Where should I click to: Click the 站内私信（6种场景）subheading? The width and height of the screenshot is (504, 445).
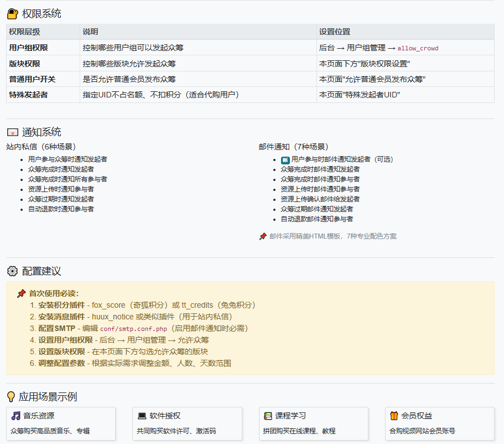click(41, 147)
